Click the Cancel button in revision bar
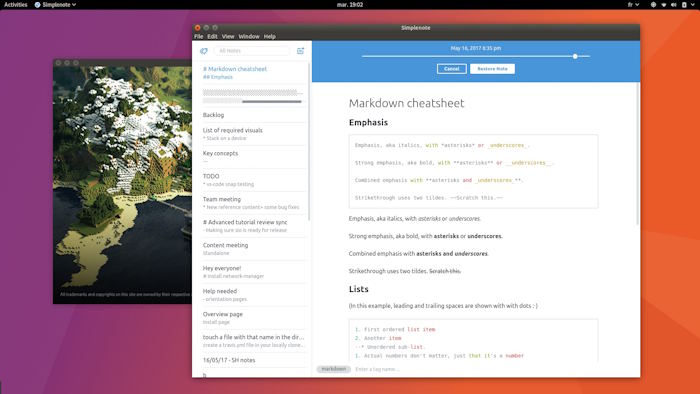This screenshot has height=394, width=700. 451,69
